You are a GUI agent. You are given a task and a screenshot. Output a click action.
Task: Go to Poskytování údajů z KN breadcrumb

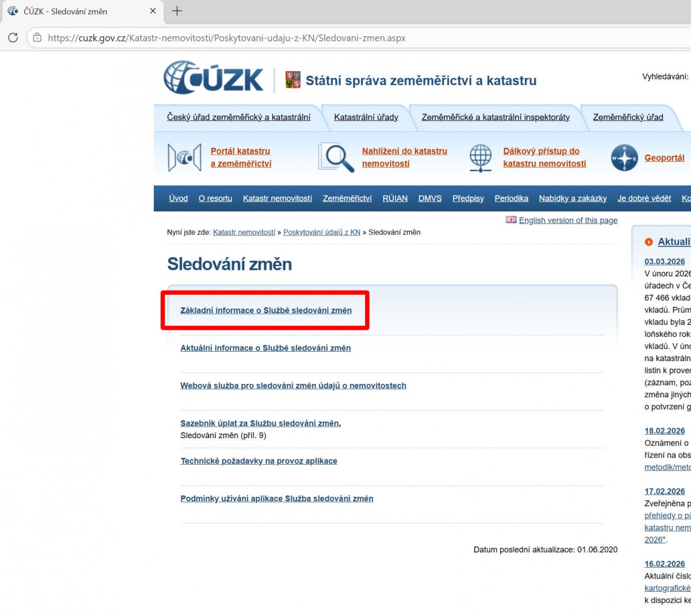[x=321, y=233]
